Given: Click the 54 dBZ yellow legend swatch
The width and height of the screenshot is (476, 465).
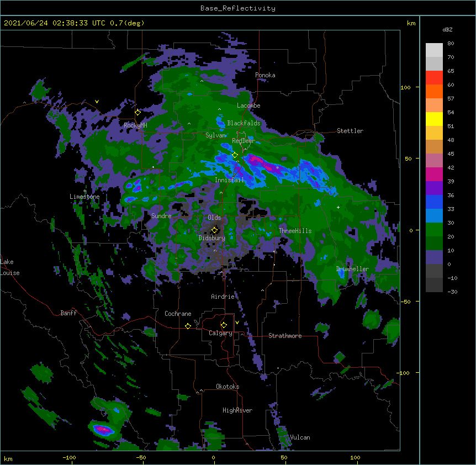Looking at the screenshot, I should (x=434, y=119).
